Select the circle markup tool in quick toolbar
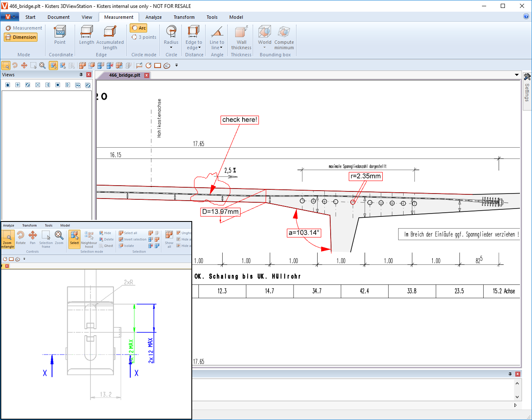The image size is (532, 420). (148, 65)
